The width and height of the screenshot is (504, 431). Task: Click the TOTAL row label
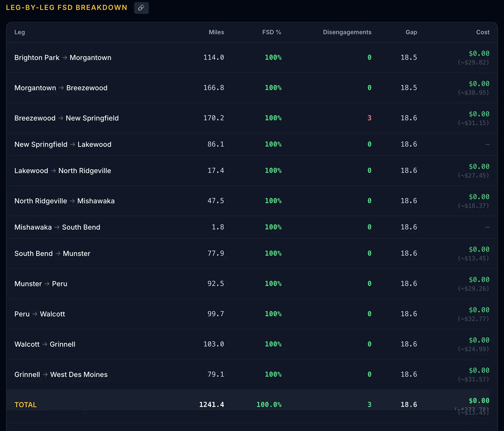(x=26, y=405)
